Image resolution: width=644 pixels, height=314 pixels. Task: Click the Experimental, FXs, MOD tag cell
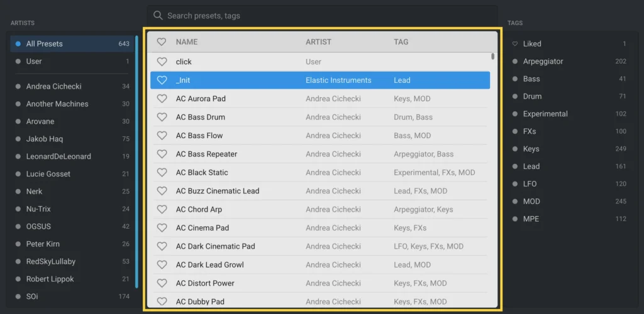(x=434, y=173)
